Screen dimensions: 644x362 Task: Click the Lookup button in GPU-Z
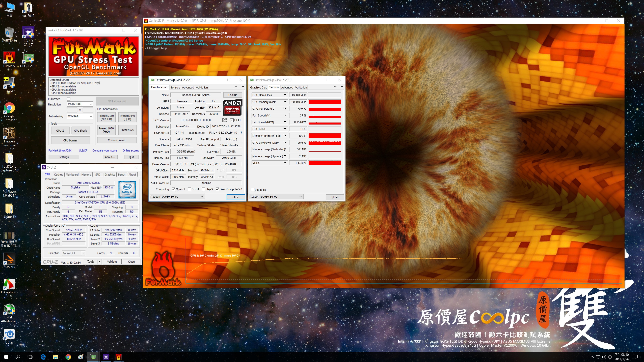click(x=233, y=95)
